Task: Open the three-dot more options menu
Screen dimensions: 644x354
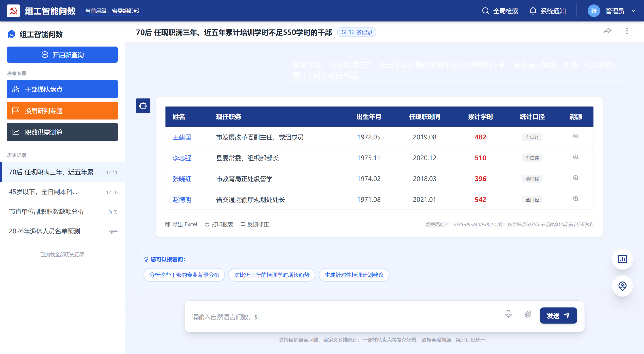Action: [x=627, y=31]
